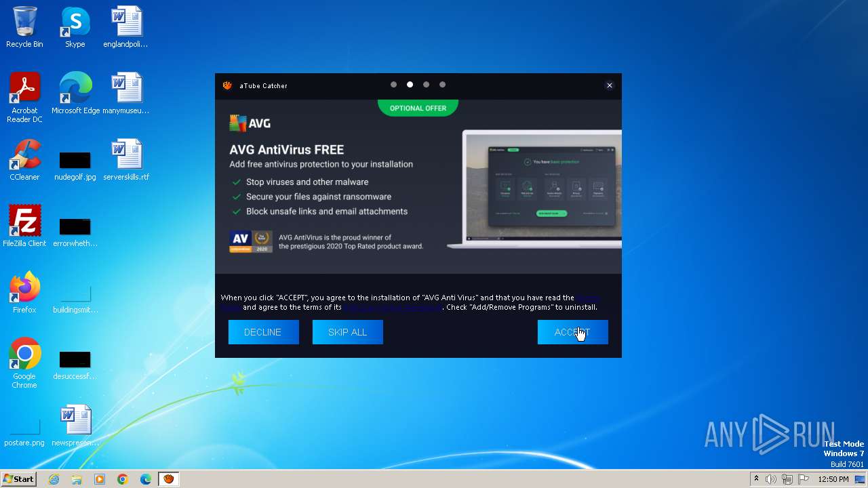Open Microsoft Edge desktop shortcut
Image resolution: width=868 pixels, height=488 pixels.
[75, 94]
